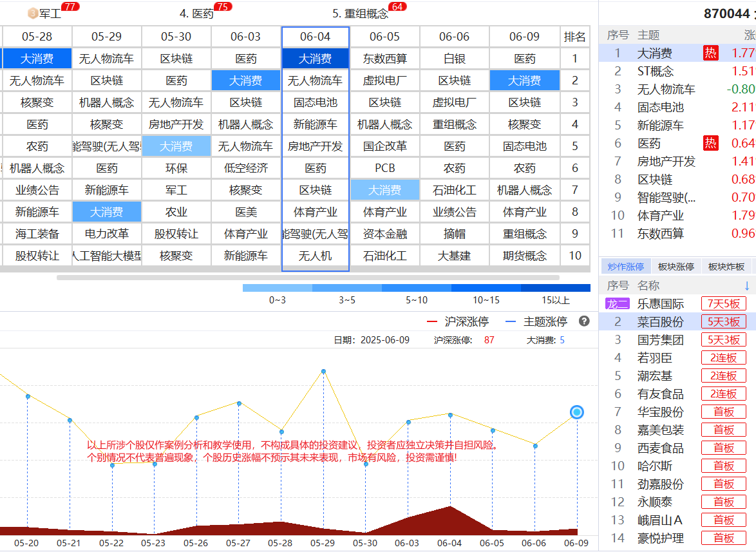Click 无人机 cell in the 06-04 column
The image size is (756, 552).
(316, 256)
